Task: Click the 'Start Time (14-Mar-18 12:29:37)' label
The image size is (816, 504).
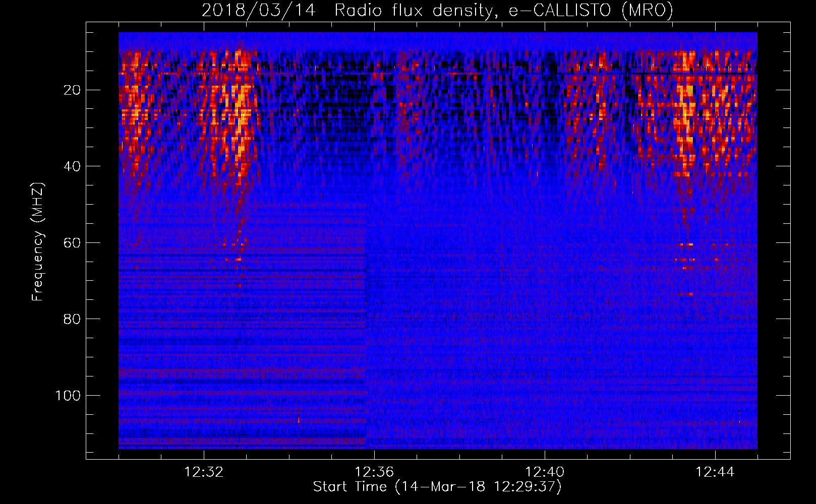Action: pos(437,487)
